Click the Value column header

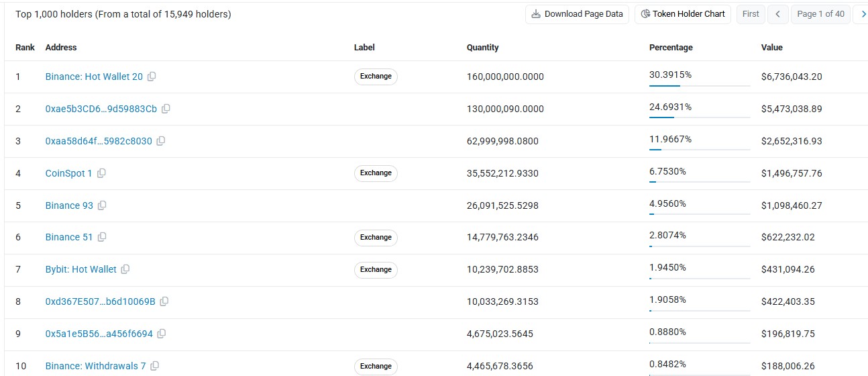click(x=772, y=48)
